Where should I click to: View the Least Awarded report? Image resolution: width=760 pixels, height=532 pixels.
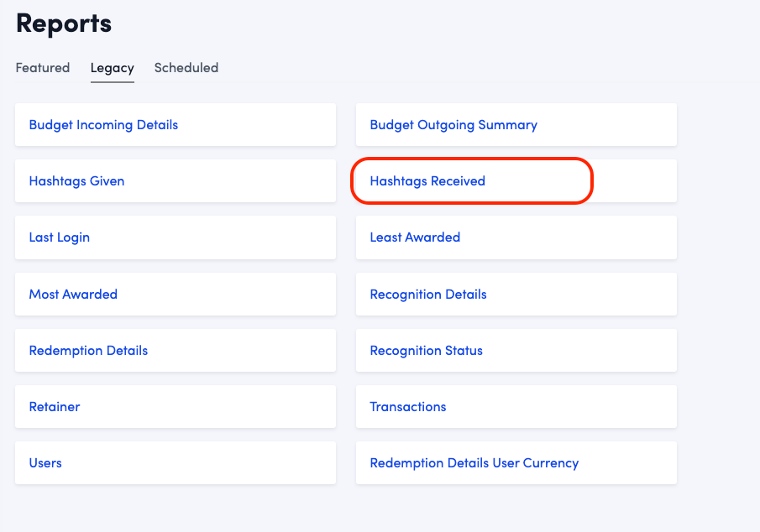point(415,237)
